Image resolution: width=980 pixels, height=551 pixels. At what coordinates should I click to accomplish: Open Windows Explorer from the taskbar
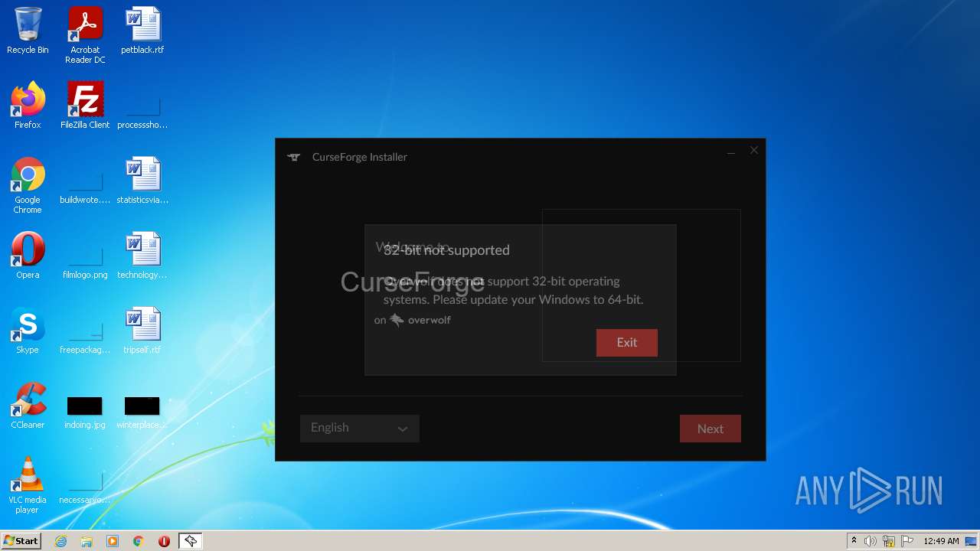[87, 541]
